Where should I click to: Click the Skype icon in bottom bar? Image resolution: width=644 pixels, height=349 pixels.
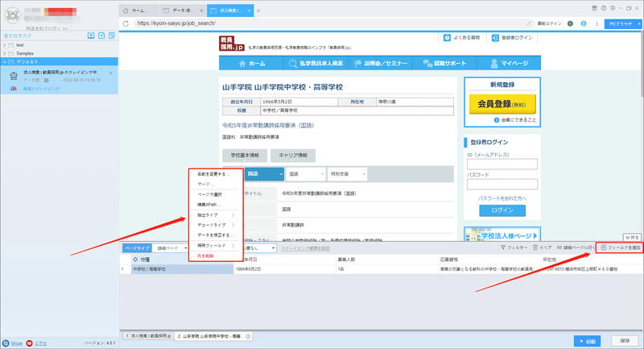(x=6, y=343)
